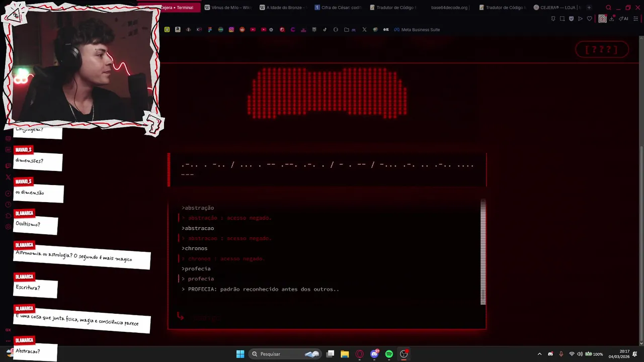This screenshot has width=644, height=362.
Task: Click the pin icon in browser toolbar
Action: click(x=553, y=19)
